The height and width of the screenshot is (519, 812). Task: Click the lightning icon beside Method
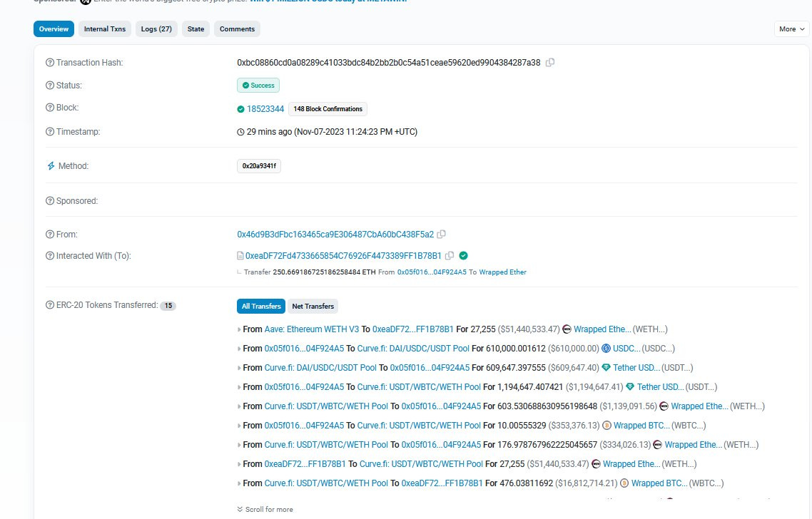[51, 166]
